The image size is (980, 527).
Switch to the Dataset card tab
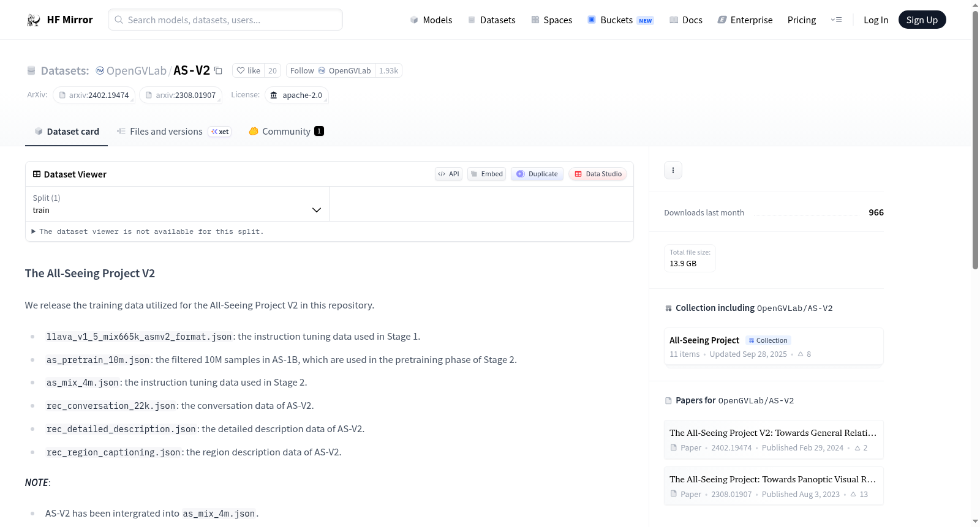(x=67, y=132)
